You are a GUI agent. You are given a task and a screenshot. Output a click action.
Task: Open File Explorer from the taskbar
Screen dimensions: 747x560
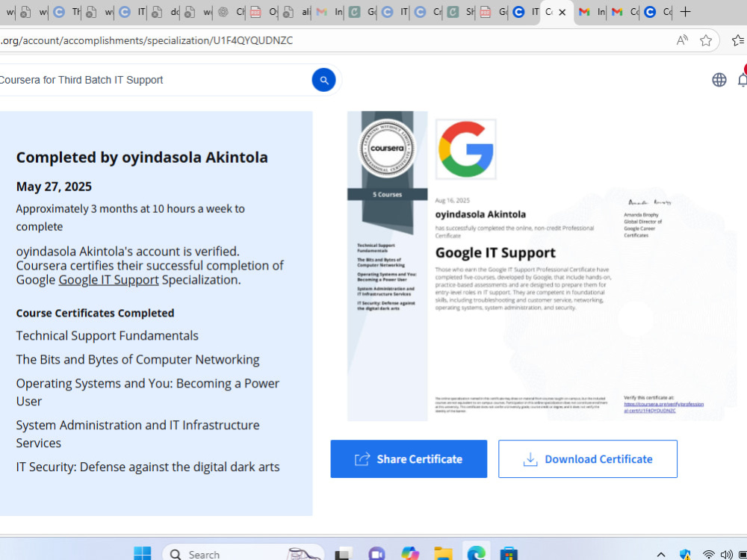[x=443, y=554]
